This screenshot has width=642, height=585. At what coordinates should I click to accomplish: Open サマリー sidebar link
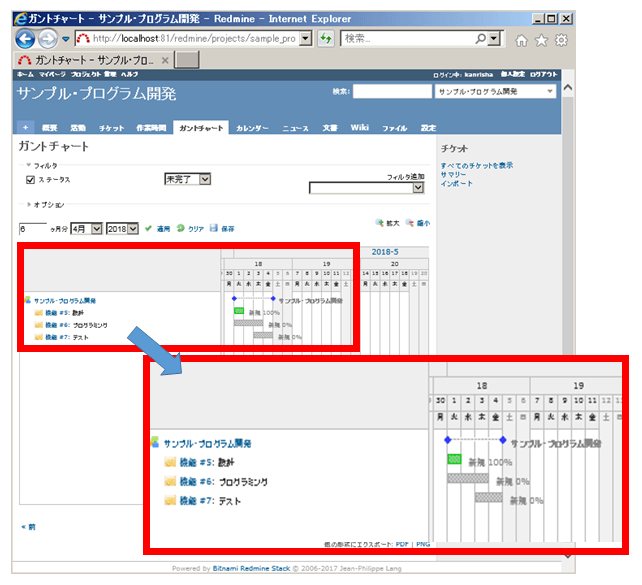(x=453, y=174)
